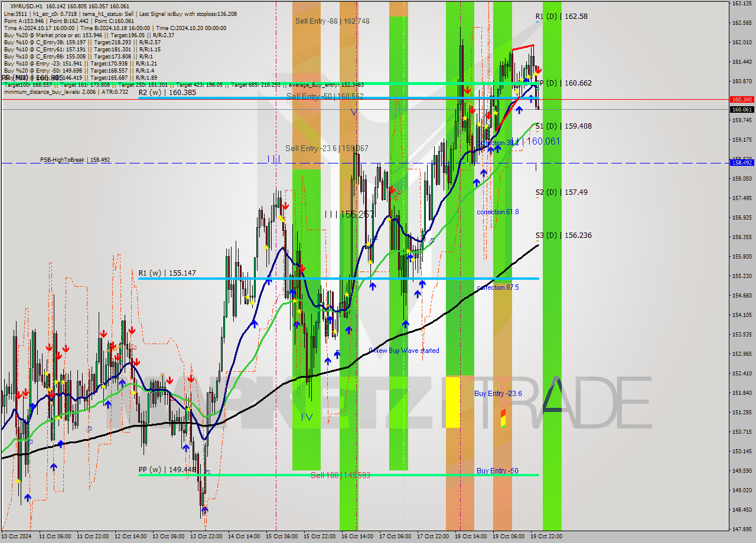Click the 'S1 (D) | 159.408' support label
756x543 pixels.
point(563,126)
